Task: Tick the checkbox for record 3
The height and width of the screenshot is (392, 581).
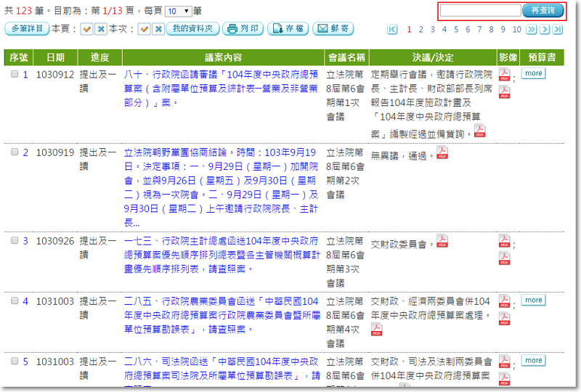Action: (x=15, y=241)
